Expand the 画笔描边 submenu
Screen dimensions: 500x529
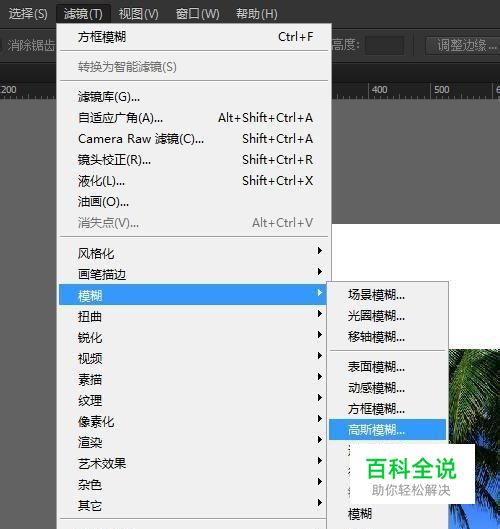click(x=193, y=274)
